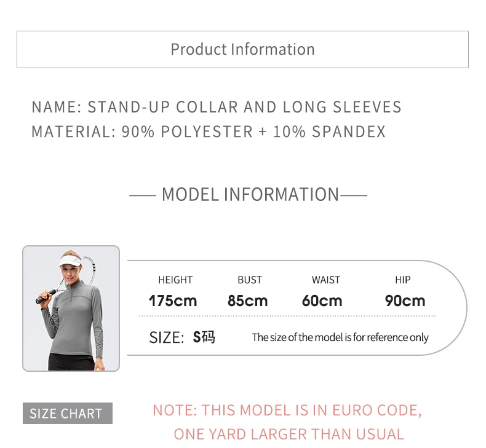Select the model photo thumbnail
Image resolution: width=486 pixels, height=448 pixels.
[71, 308]
